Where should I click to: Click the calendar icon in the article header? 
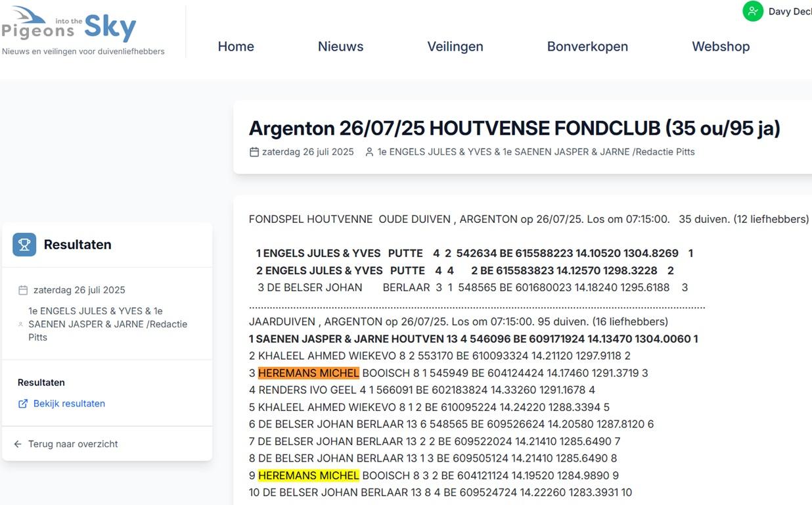click(x=254, y=151)
